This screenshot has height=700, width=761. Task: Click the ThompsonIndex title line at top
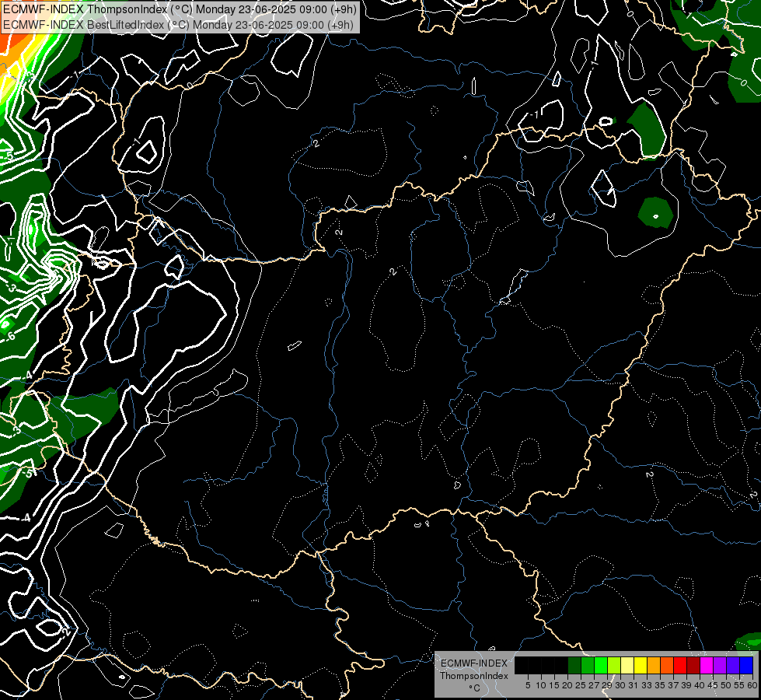click(x=180, y=9)
